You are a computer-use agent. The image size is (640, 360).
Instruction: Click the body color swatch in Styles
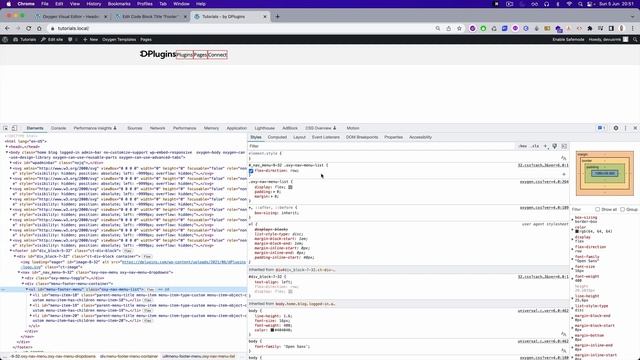tap(272, 330)
